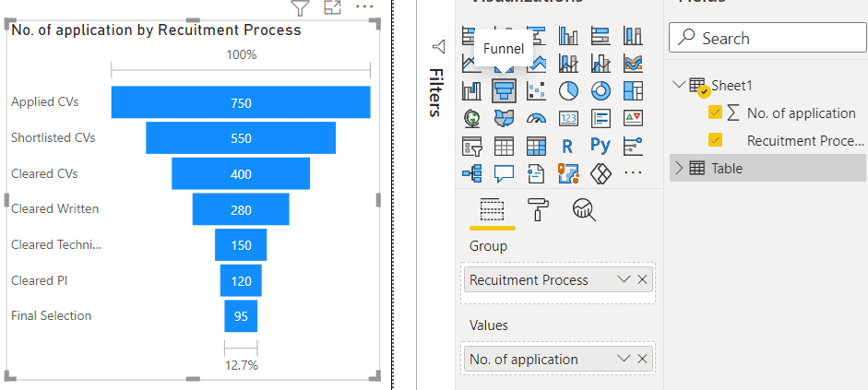The height and width of the screenshot is (390, 868).
Task: Remove Recuitment Process from Group well
Action: coord(642,280)
